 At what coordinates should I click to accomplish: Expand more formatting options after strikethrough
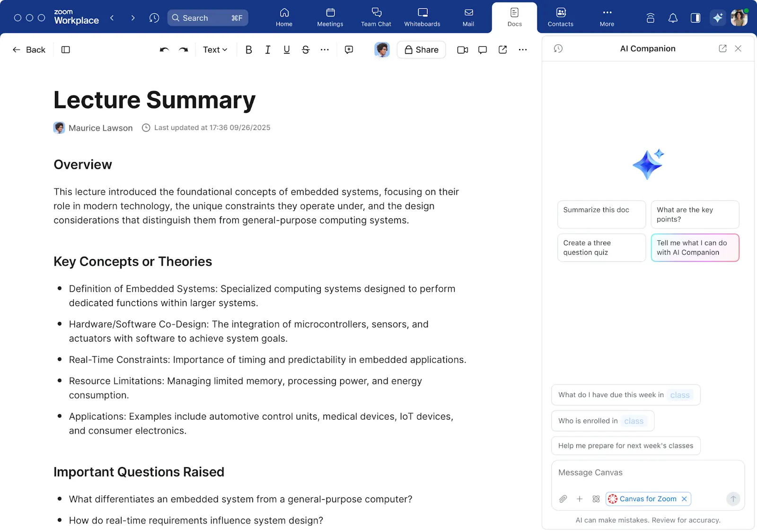coord(325,50)
